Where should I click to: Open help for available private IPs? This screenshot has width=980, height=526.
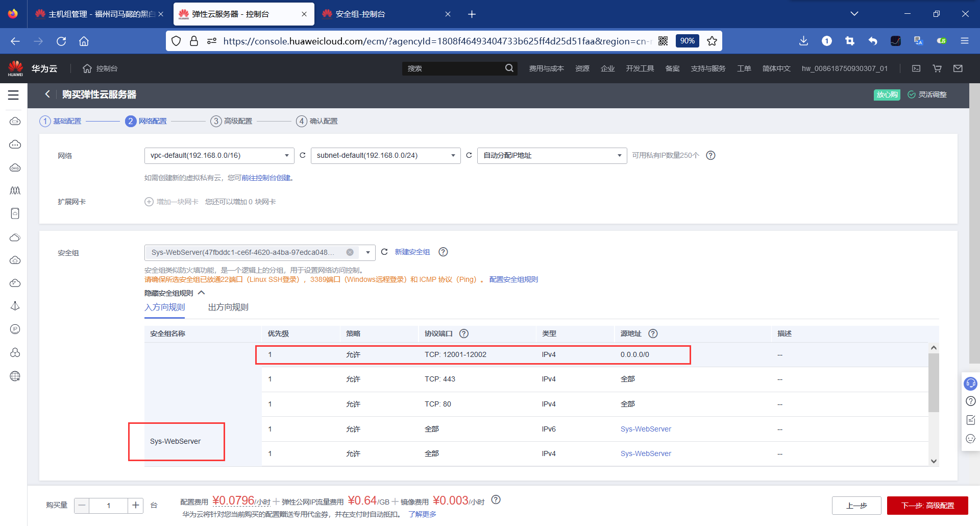710,155
